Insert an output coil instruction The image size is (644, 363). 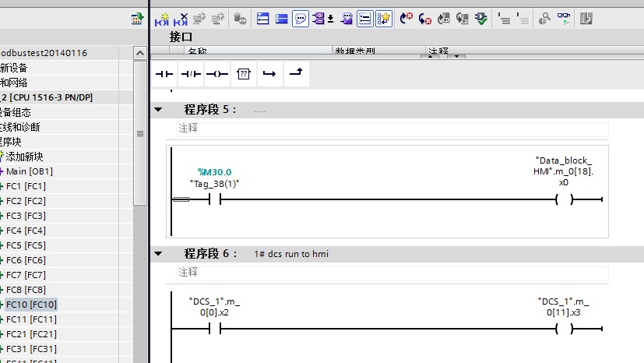pyautogui.click(x=217, y=74)
